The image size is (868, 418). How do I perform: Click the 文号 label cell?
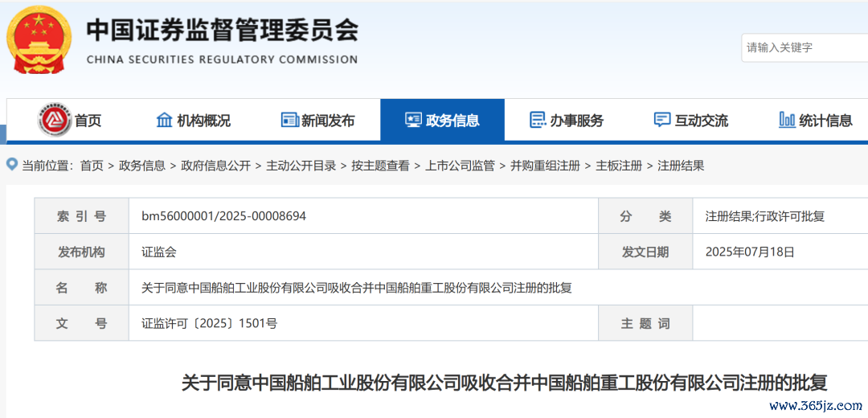[x=81, y=323]
